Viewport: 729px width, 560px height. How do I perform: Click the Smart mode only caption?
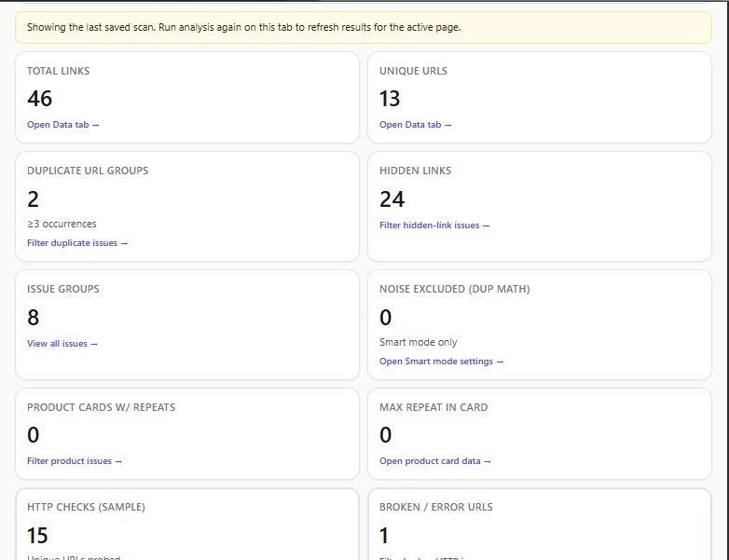418,343
